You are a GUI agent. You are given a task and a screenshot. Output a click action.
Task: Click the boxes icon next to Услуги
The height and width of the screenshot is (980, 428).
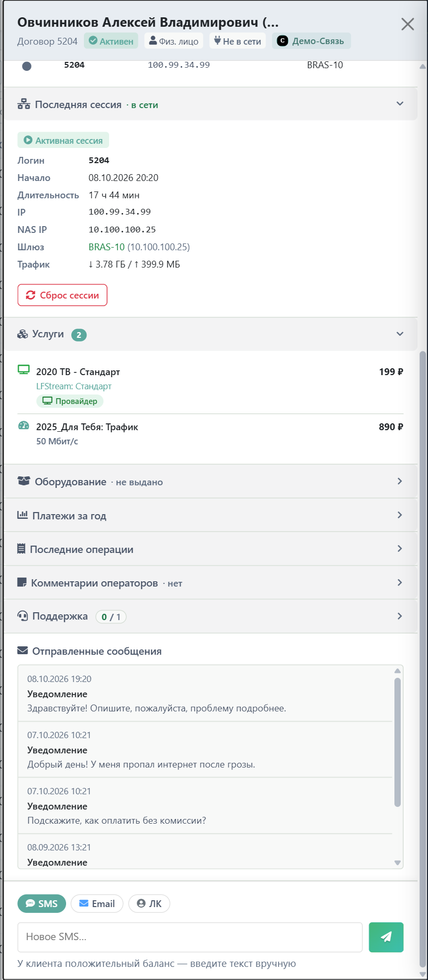(x=23, y=334)
